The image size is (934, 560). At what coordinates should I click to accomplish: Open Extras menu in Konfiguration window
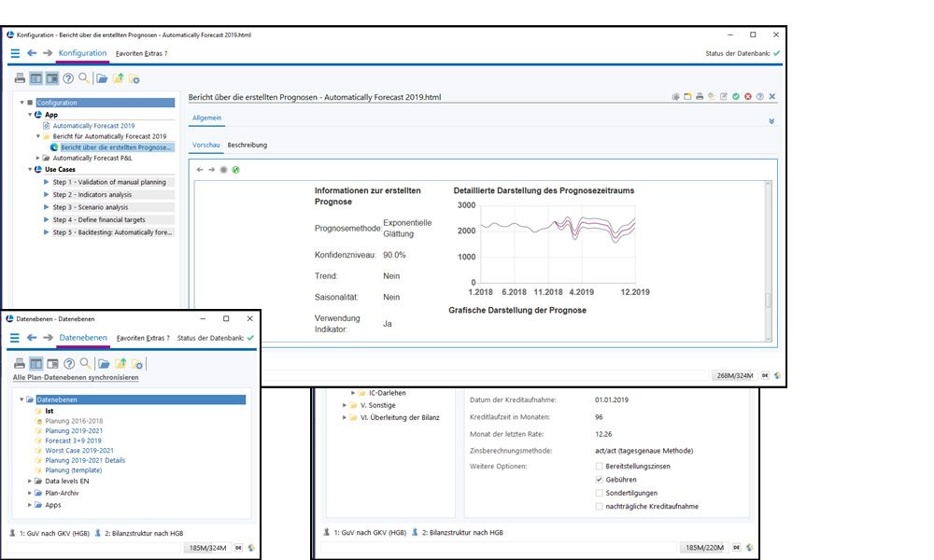(x=153, y=53)
